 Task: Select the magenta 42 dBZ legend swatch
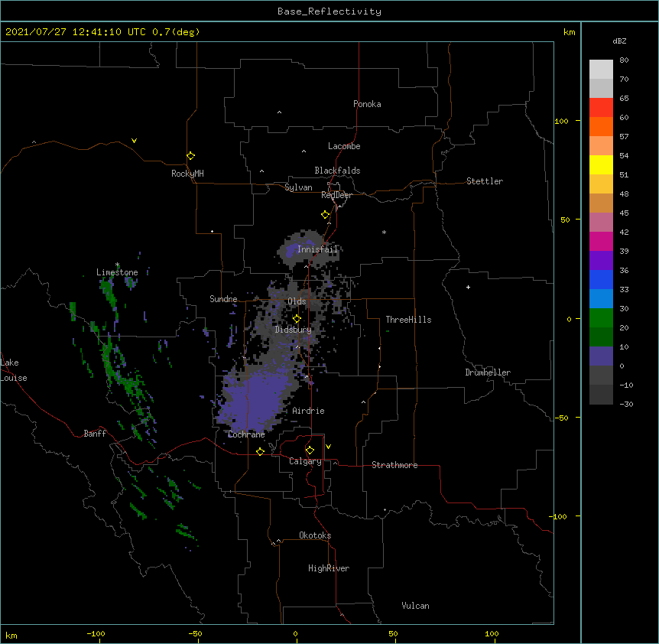601,241
